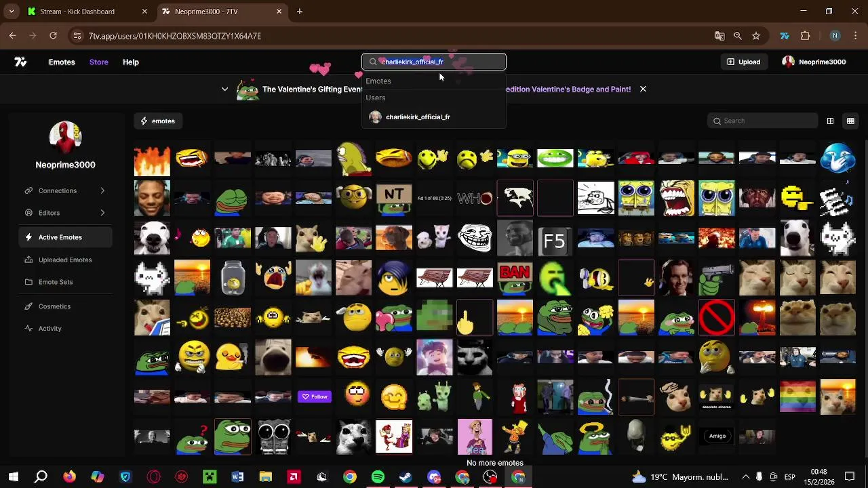
Task: Select Active Emotes in the sidebar
Action: pyautogui.click(x=65, y=237)
